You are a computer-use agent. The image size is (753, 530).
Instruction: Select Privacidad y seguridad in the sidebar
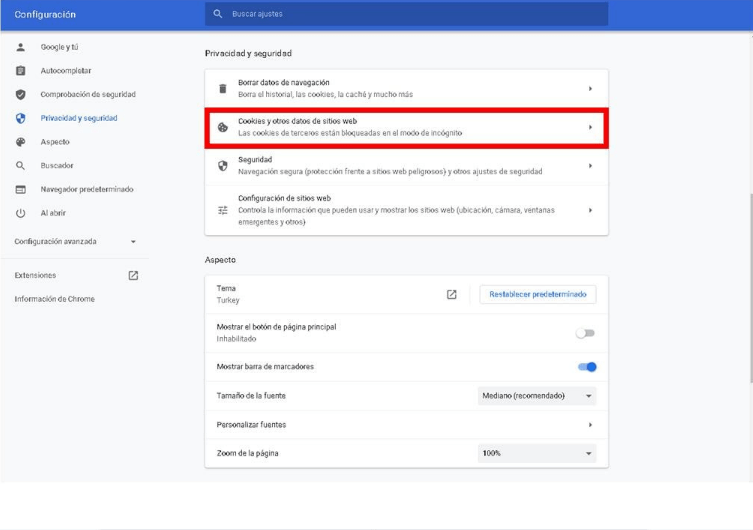[79, 118]
